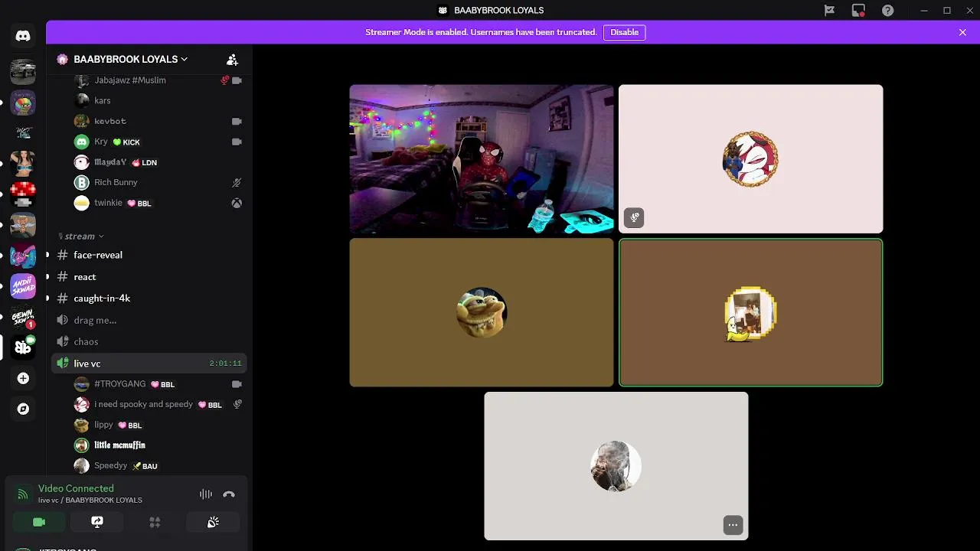
Task: Focus the Spider-Man webcam video tile
Action: [x=482, y=158]
